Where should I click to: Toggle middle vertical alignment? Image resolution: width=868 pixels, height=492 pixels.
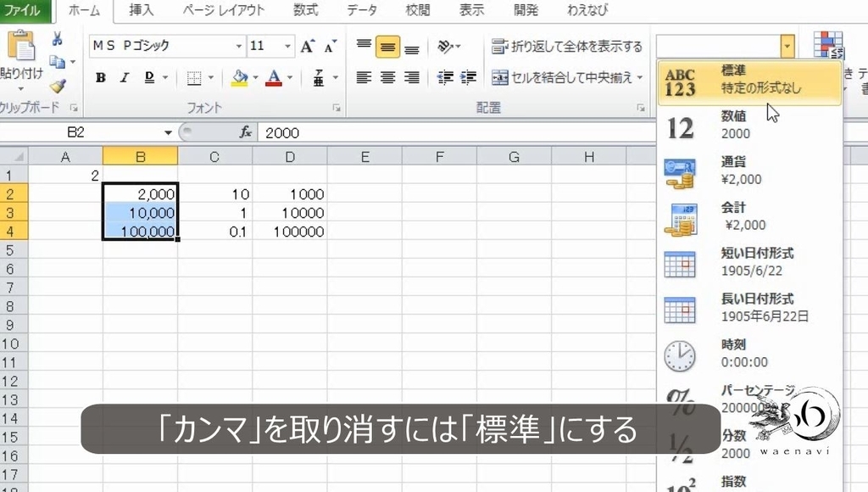387,48
